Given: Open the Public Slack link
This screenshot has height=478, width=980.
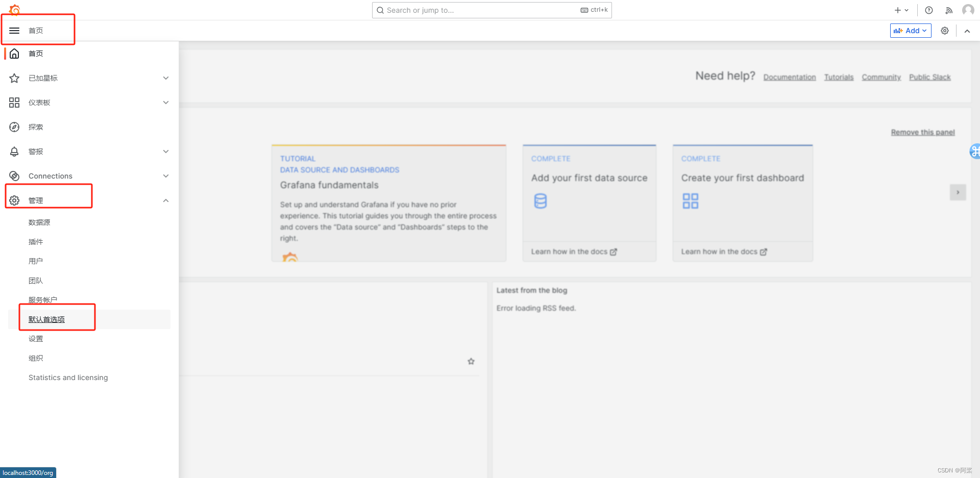Looking at the screenshot, I should tap(930, 77).
